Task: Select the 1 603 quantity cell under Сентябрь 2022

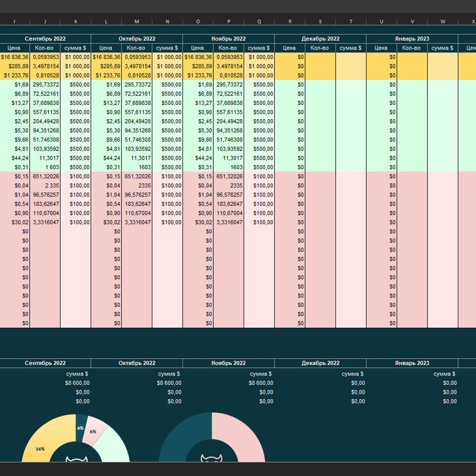Action: pos(45,167)
